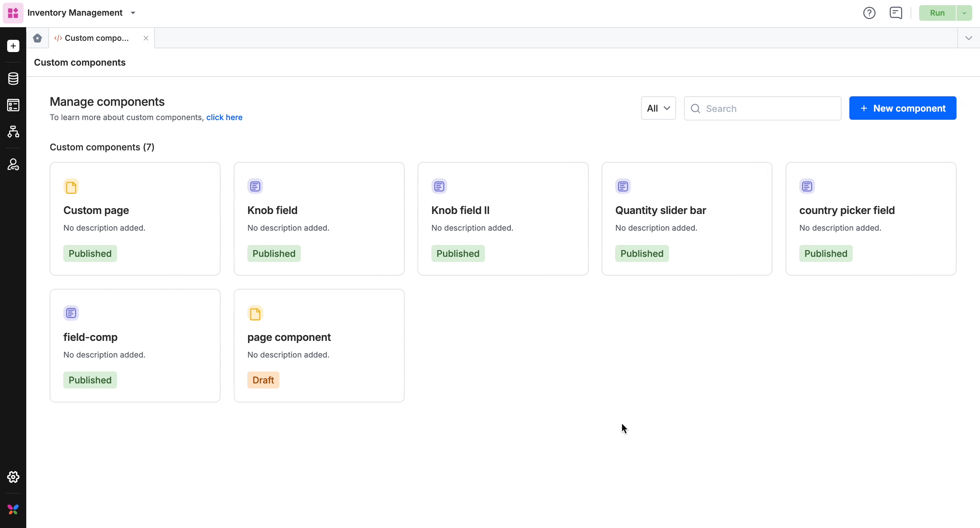Click the page component yellow page icon
980x528 pixels.
[255, 313]
